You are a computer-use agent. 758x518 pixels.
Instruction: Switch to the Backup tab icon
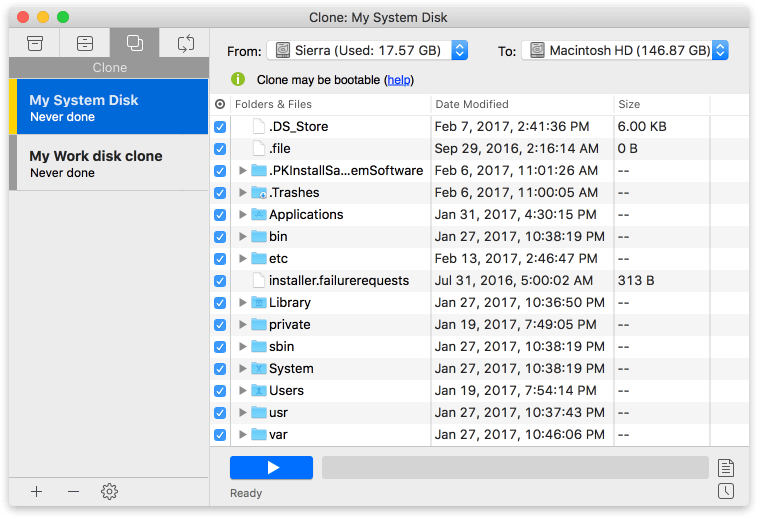(x=85, y=43)
